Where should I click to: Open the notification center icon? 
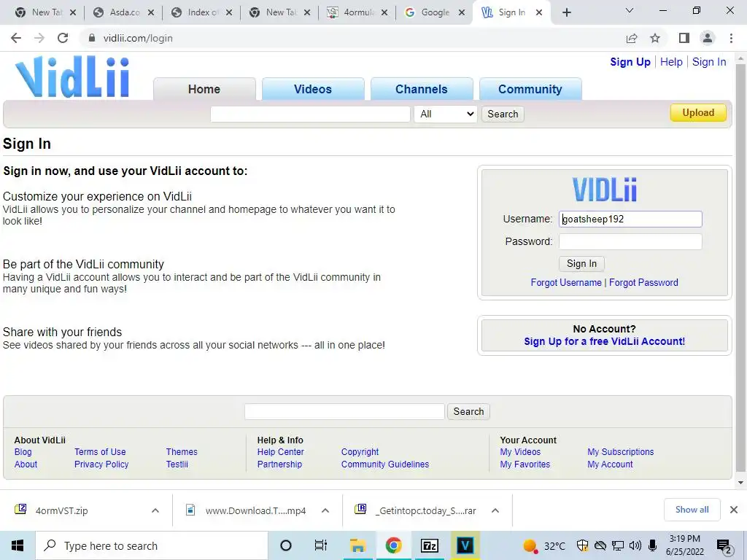pos(724,546)
